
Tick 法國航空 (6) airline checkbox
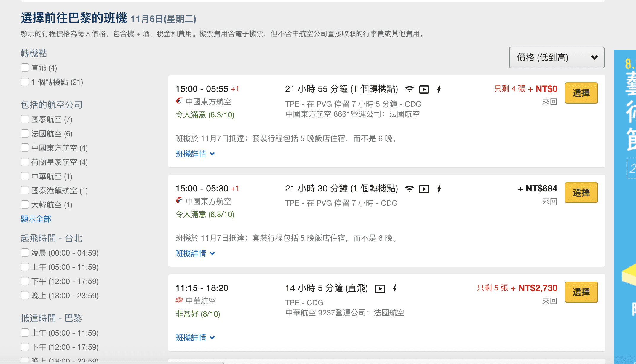coord(25,133)
